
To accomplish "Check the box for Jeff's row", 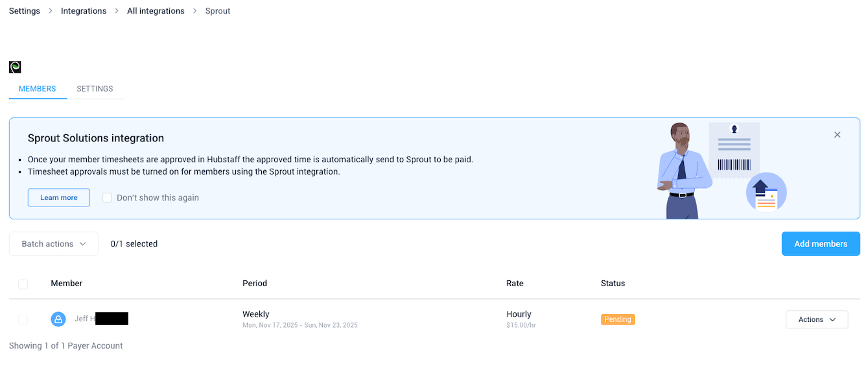I will tap(23, 319).
